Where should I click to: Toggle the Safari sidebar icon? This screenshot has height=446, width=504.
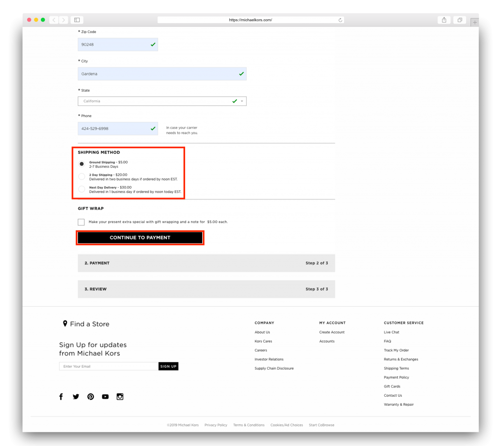click(77, 20)
